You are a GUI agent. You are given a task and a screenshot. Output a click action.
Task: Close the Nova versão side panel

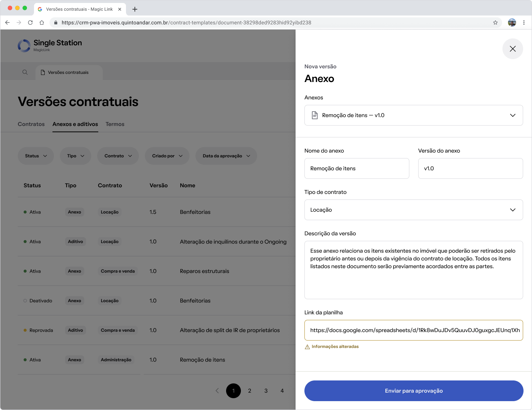(513, 49)
